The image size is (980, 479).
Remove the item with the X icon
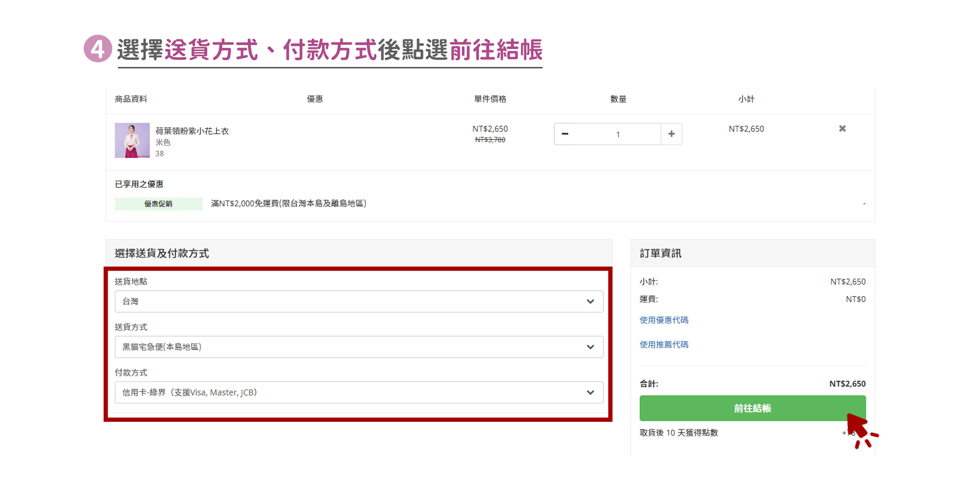[x=842, y=129]
